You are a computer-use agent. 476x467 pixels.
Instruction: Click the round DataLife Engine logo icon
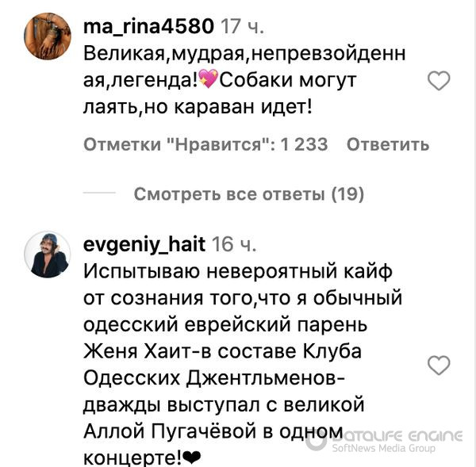[x=316, y=440]
